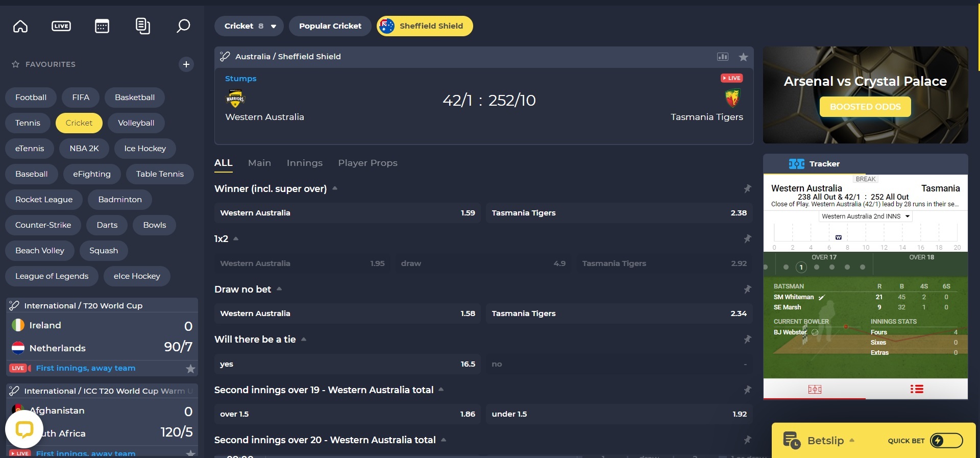Switch to the Main tab
The height and width of the screenshot is (458, 980).
[259, 163]
